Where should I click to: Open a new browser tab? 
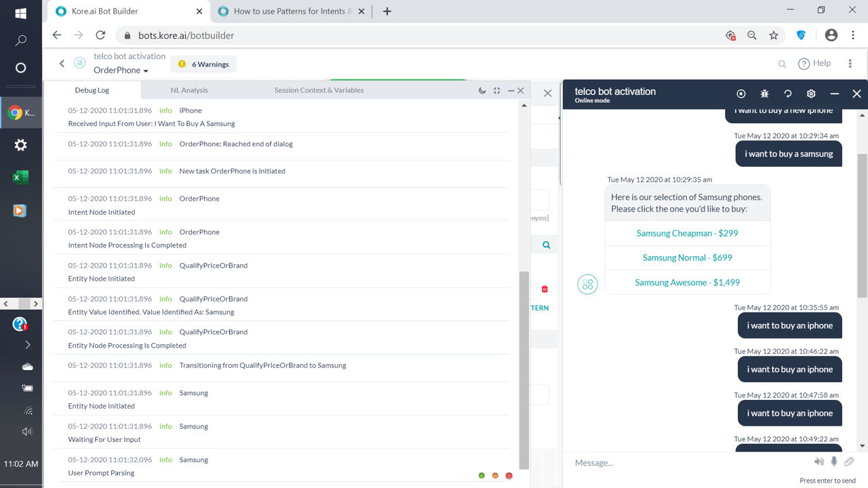(387, 12)
